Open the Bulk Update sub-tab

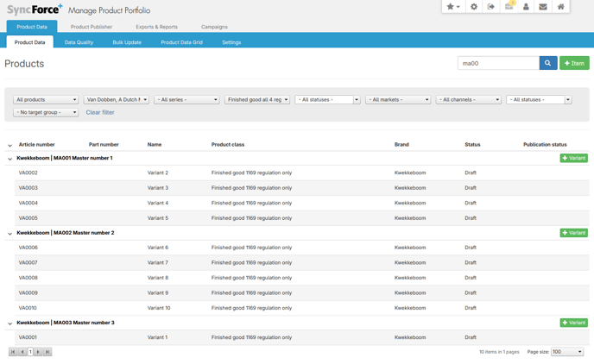(127, 42)
